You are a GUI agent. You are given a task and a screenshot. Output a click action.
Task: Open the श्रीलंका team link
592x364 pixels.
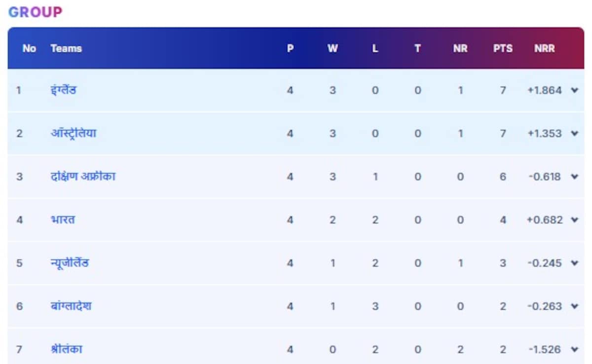[x=66, y=349]
